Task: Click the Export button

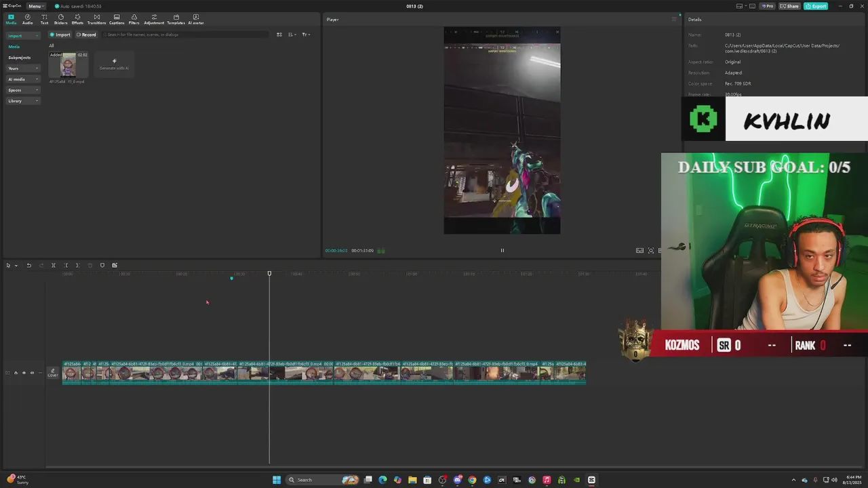Action: click(x=816, y=6)
